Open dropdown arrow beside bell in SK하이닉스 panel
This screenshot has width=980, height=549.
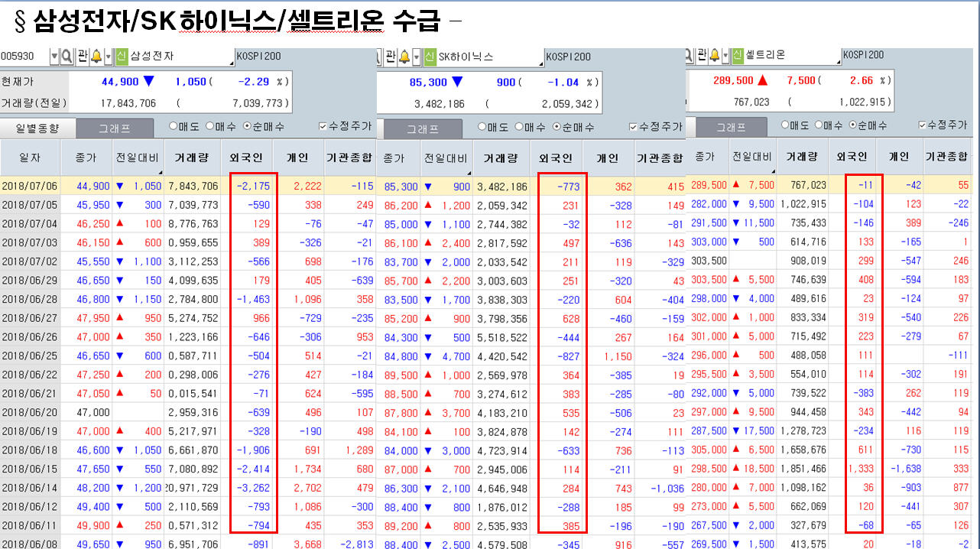coord(417,57)
